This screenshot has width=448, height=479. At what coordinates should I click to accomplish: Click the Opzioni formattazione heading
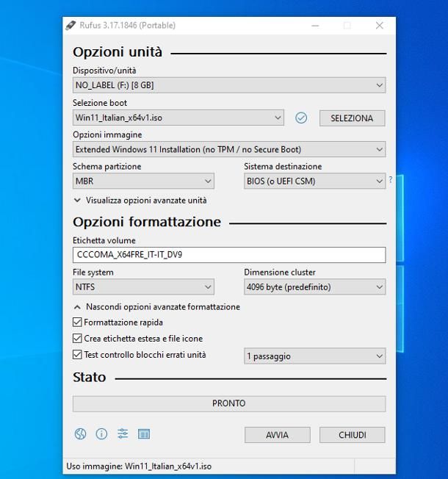coord(147,222)
